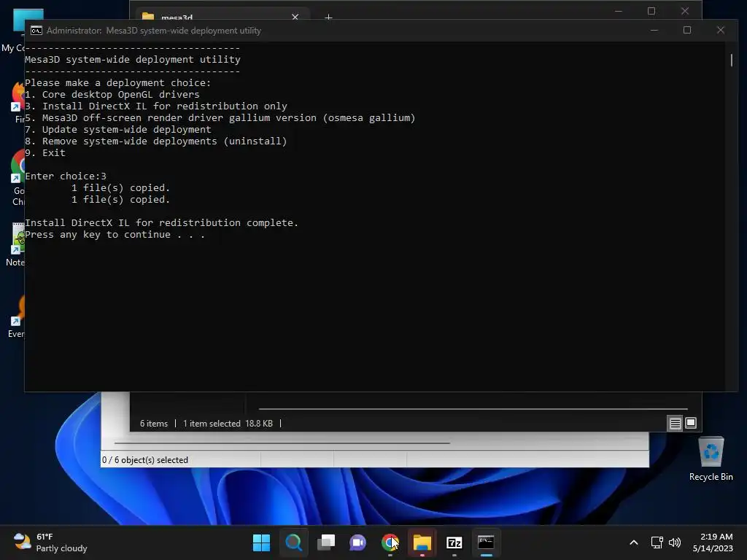Image resolution: width=747 pixels, height=560 pixels.
Task: Click the console vertical scrollbar thumb
Action: (731, 60)
